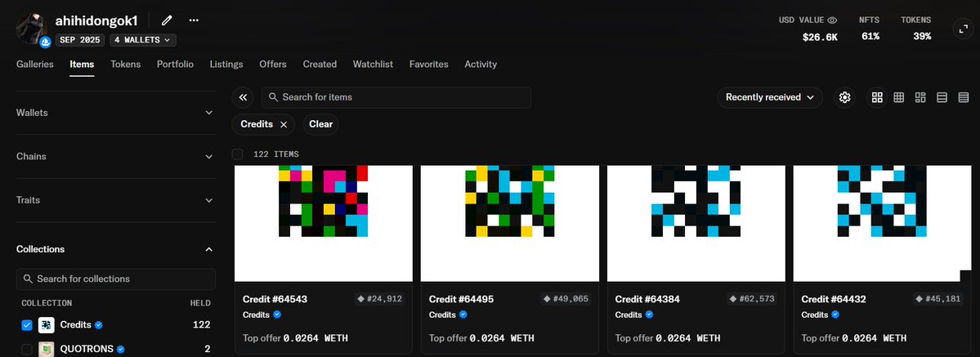Switch to dense table view
This screenshot has height=357, width=980.
click(x=963, y=97)
